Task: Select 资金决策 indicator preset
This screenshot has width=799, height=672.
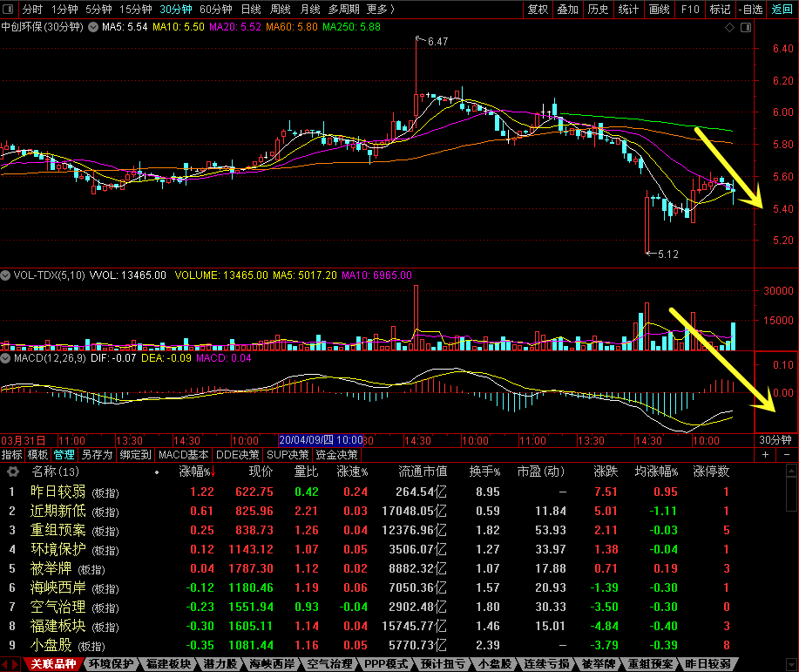Action: point(337,454)
